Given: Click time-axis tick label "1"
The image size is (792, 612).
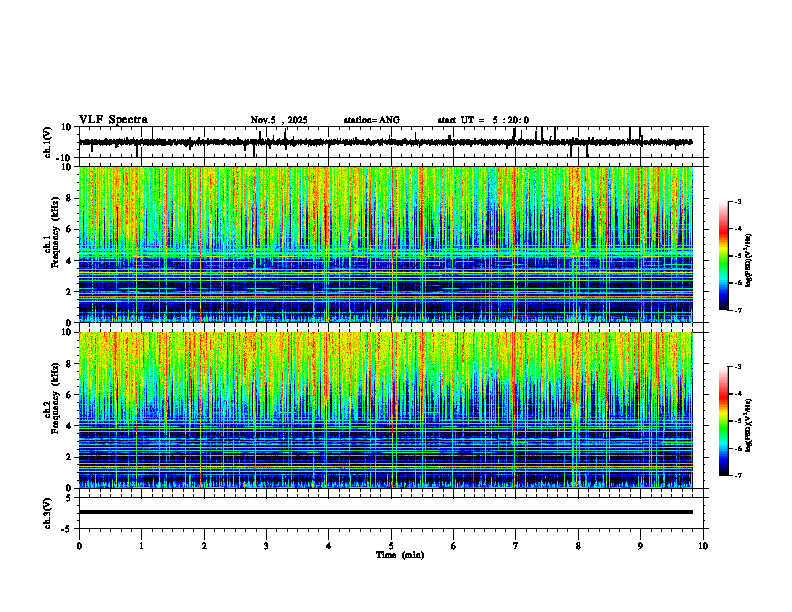Looking at the screenshot, I should click(141, 546).
